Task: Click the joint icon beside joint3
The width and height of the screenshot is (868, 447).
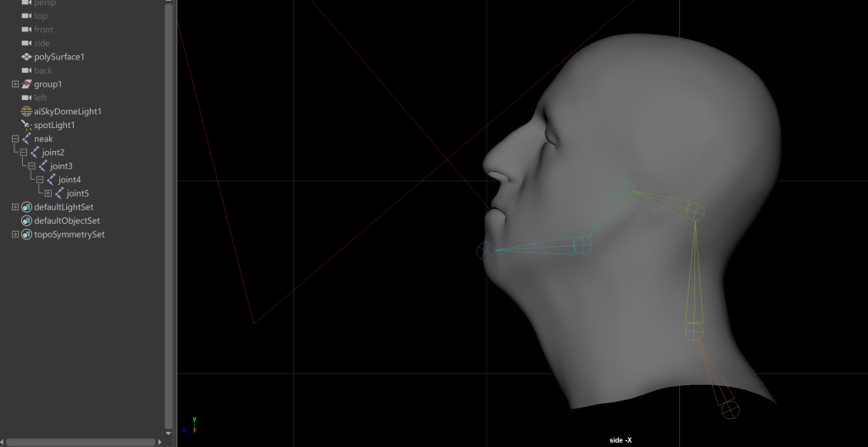Action: click(42, 166)
